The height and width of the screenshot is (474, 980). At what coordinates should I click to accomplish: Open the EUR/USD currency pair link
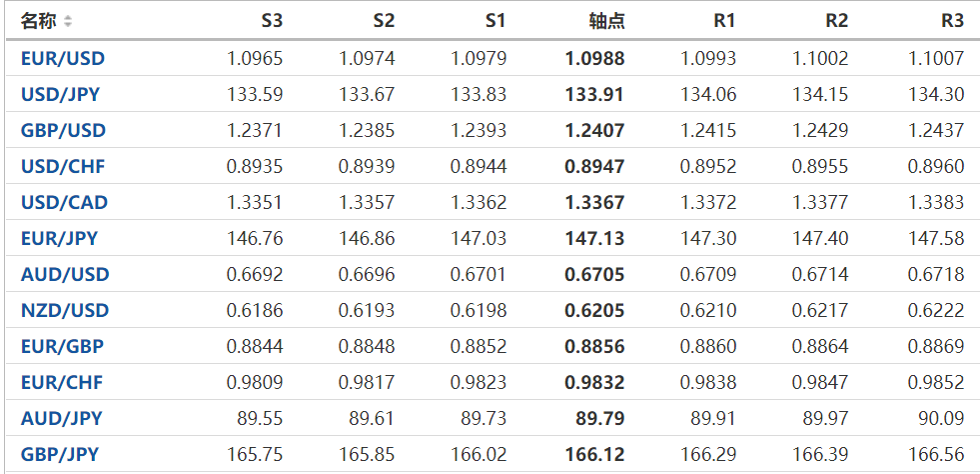[62, 58]
